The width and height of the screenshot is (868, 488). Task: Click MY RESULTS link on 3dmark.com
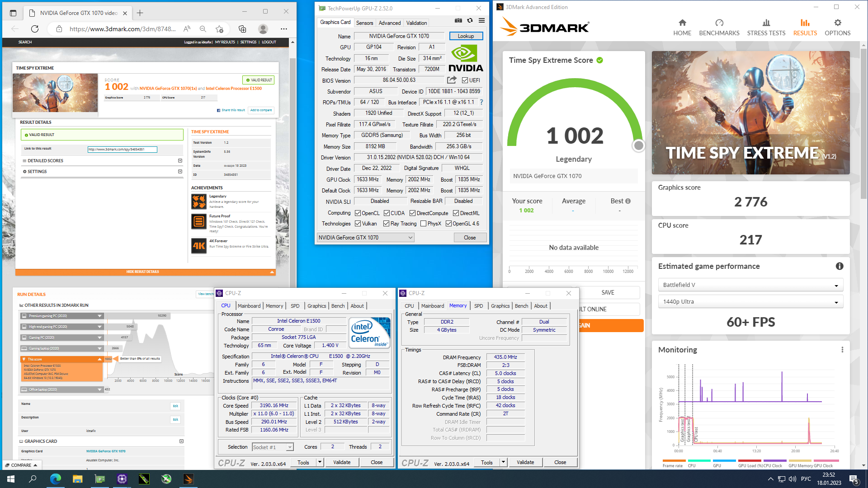click(x=225, y=42)
